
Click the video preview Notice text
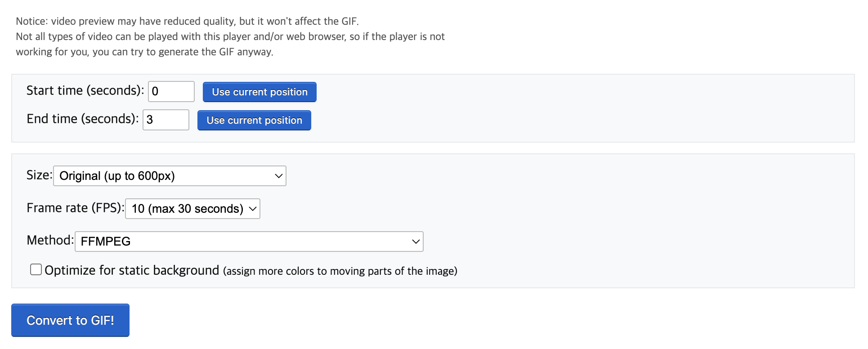point(187,21)
